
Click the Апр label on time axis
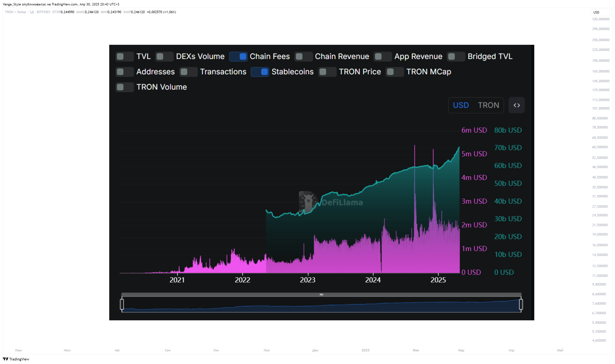pyautogui.click(x=511, y=350)
